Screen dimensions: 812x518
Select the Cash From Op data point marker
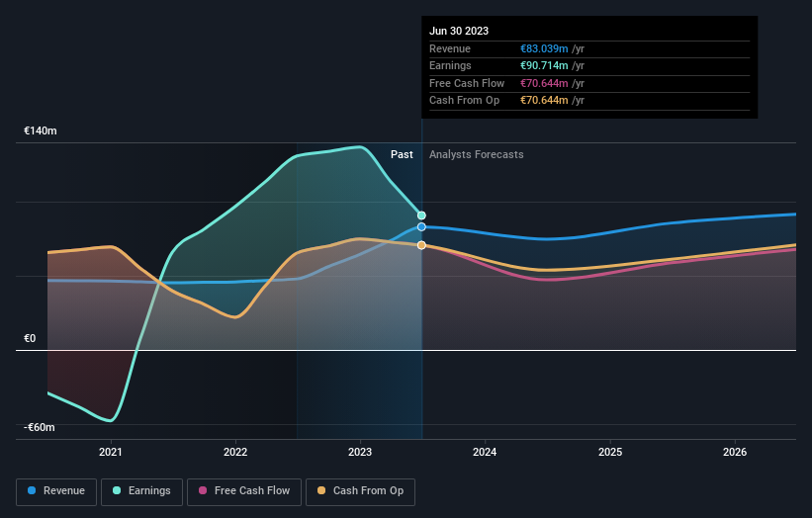[x=421, y=245]
